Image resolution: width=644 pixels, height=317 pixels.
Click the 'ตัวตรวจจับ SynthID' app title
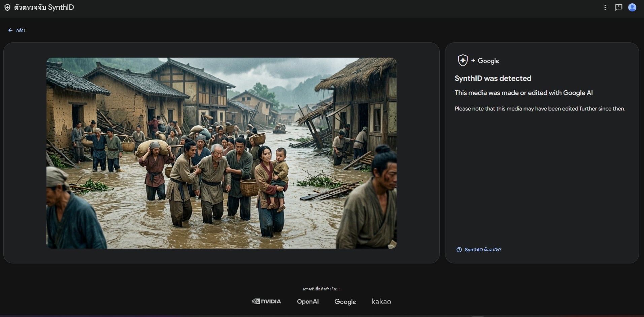point(44,7)
